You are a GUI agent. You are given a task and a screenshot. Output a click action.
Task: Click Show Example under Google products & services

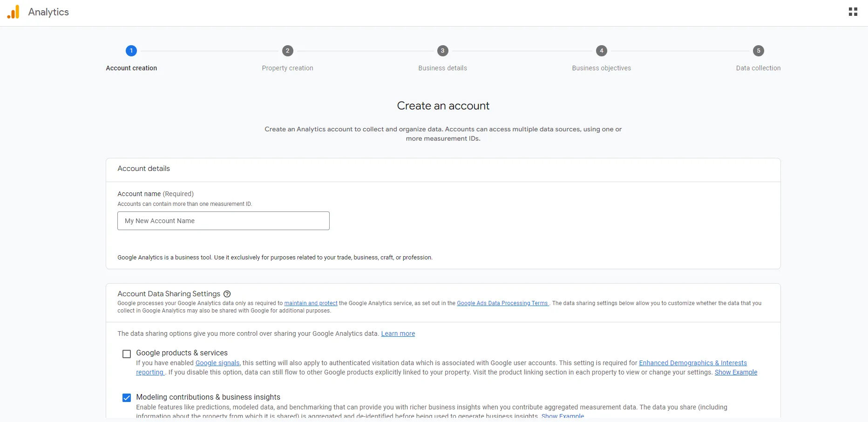pyautogui.click(x=736, y=372)
